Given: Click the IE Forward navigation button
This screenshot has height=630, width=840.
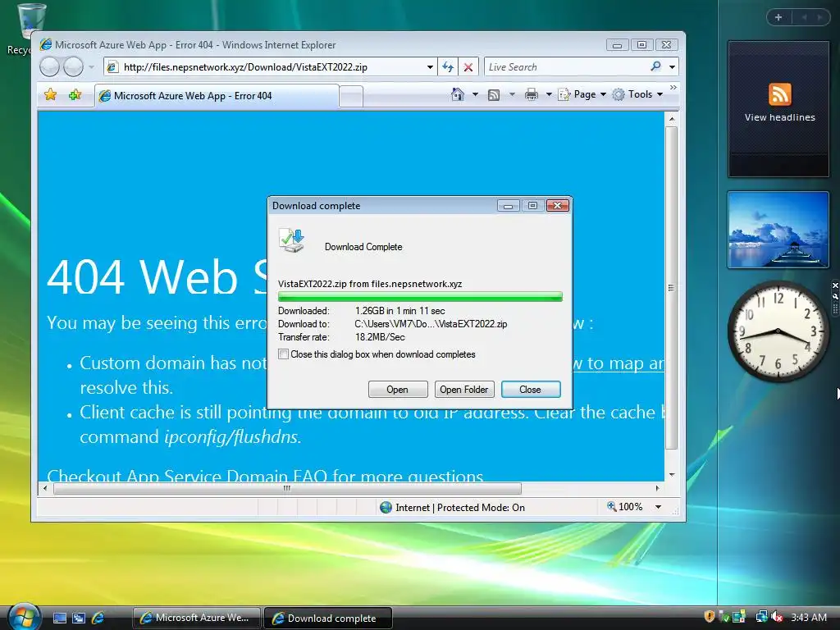Looking at the screenshot, I should pos(73,67).
